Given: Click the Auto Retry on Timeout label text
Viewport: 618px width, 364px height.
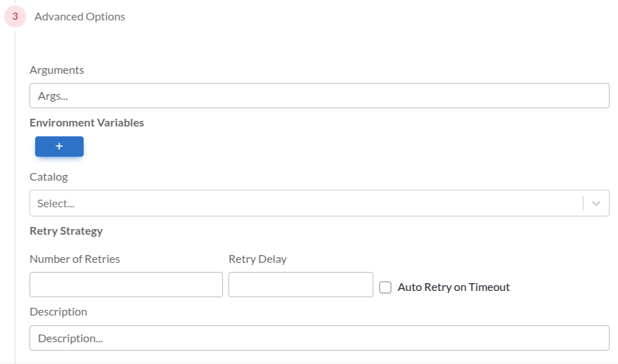Looking at the screenshot, I should click(453, 287).
